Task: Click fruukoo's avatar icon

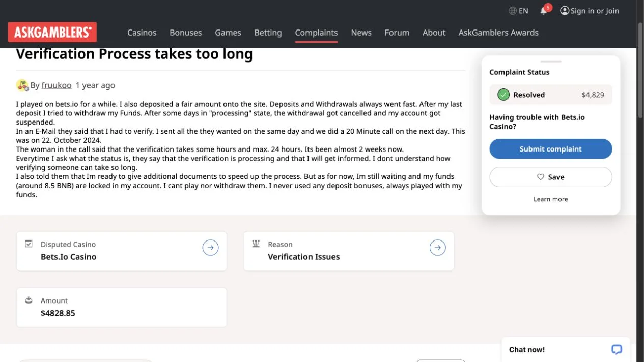Action: click(x=22, y=85)
